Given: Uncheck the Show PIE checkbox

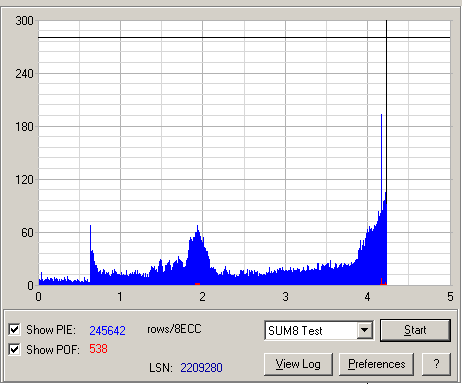Looking at the screenshot, I should click(x=14, y=329).
